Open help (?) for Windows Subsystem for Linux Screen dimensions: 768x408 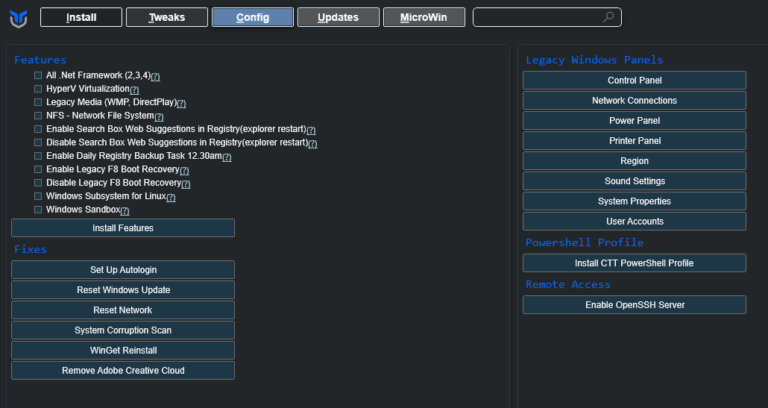[170, 197]
